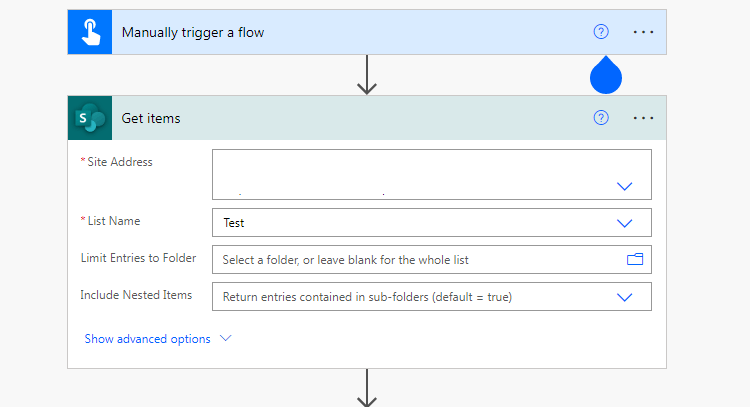Expand the Include Nested Items dropdown
The image size is (750, 407).
[x=624, y=297]
